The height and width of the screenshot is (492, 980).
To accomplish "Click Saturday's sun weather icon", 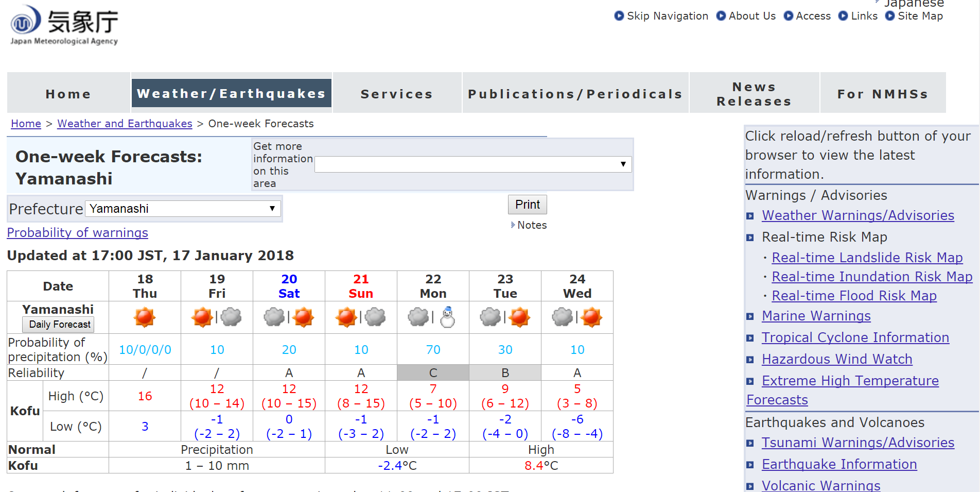I will pos(303,317).
